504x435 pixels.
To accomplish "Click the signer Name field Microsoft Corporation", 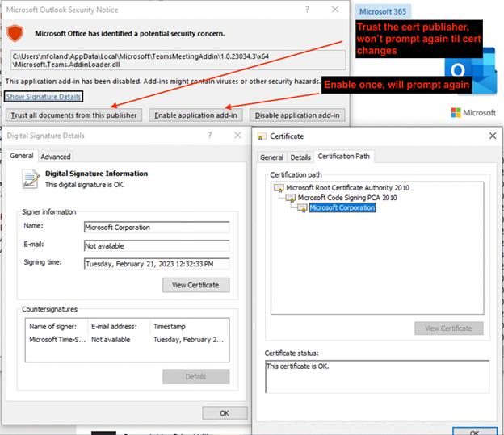I will point(157,227).
